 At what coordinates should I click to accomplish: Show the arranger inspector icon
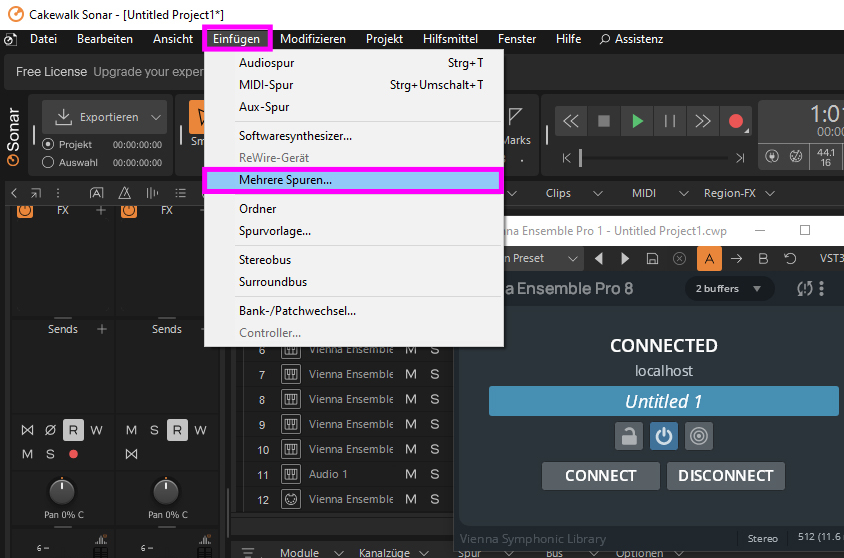coord(96,193)
